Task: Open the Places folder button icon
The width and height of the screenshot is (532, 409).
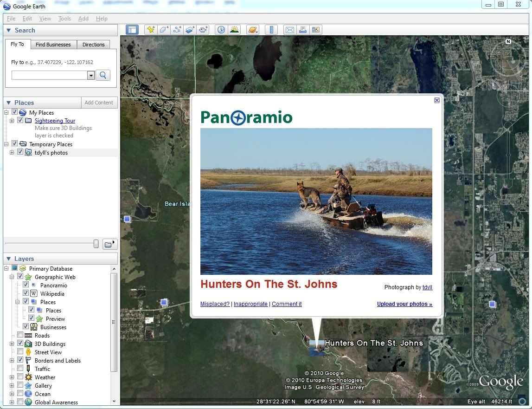Action: (x=109, y=244)
